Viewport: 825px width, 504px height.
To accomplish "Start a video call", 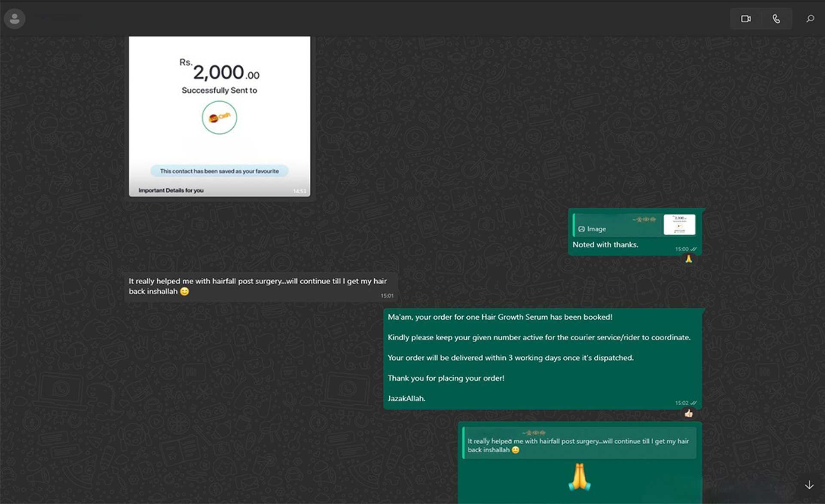I will [x=746, y=19].
